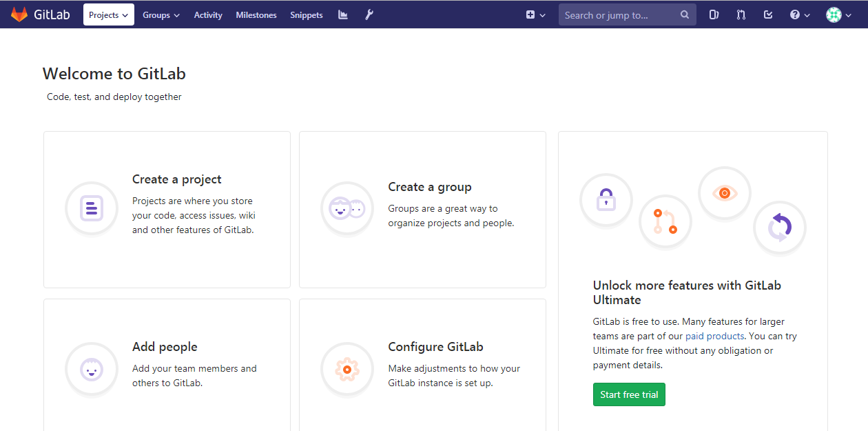
Task: Click the project document icon
Action: (92, 208)
